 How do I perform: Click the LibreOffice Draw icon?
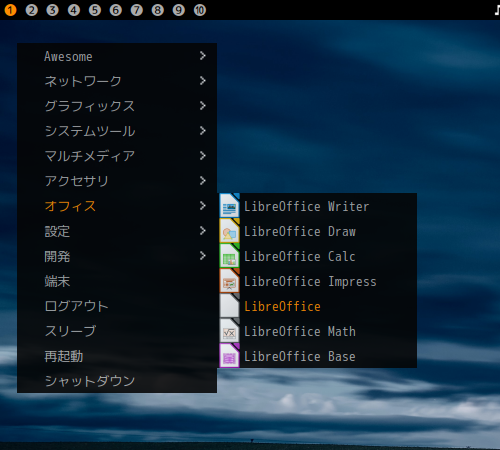pos(229,231)
